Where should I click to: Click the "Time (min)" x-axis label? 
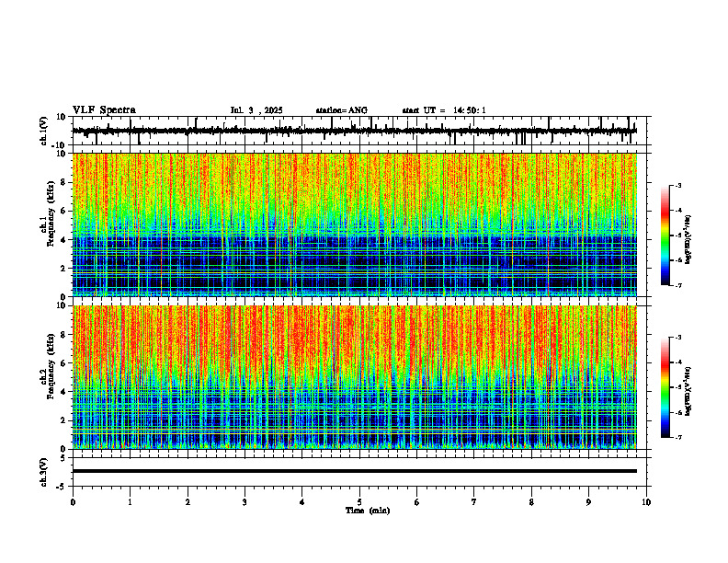[368, 511]
